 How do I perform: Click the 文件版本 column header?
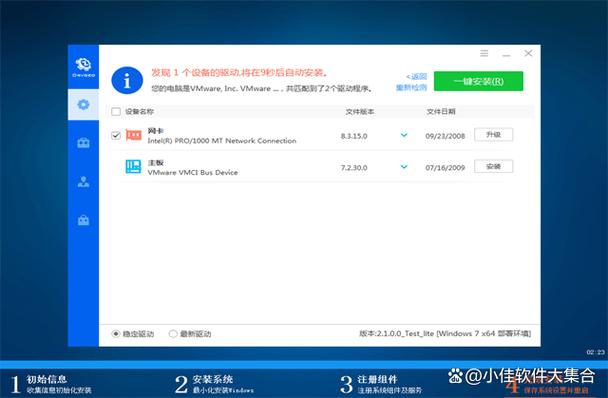pos(360,112)
